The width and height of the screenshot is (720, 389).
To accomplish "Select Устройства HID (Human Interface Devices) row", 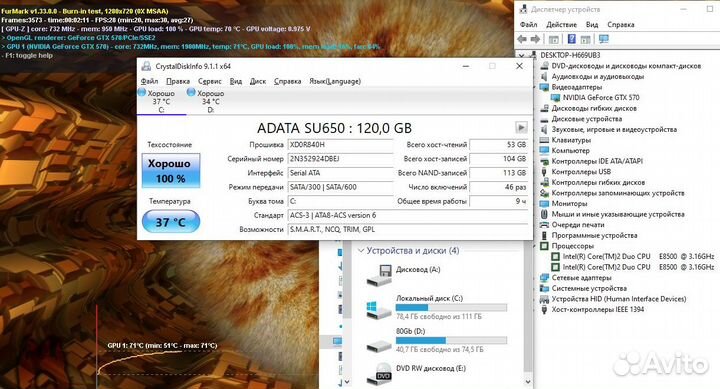I will coord(619,299).
